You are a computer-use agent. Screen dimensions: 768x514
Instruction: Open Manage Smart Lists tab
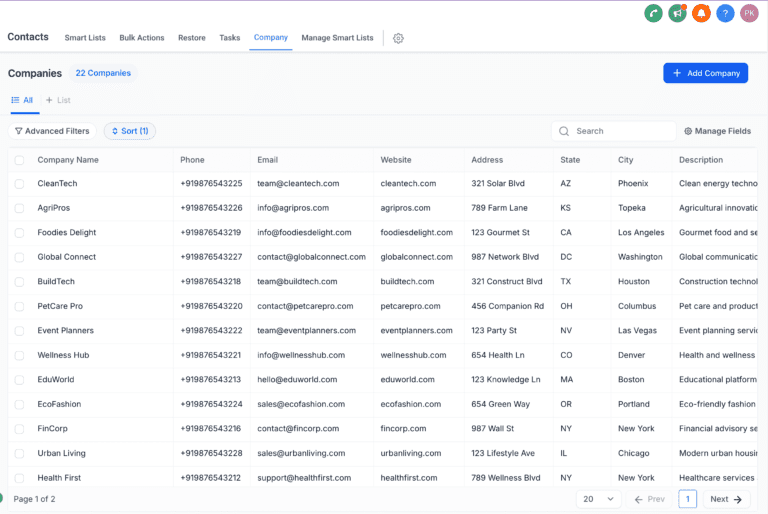(337, 38)
